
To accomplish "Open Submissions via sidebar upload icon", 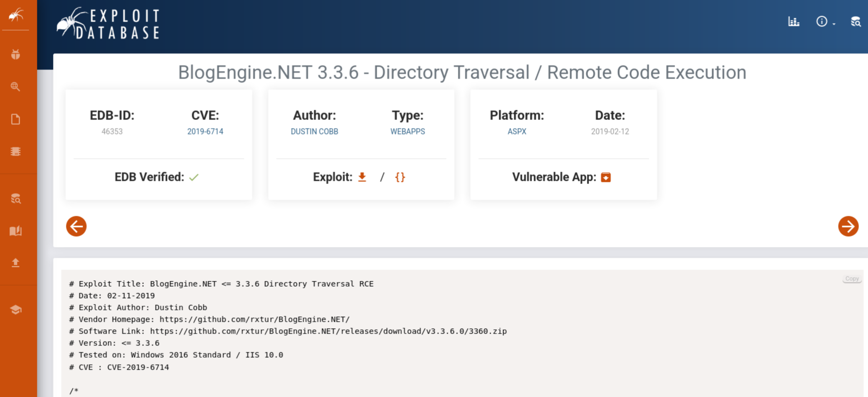I will [x=15, y=263].
